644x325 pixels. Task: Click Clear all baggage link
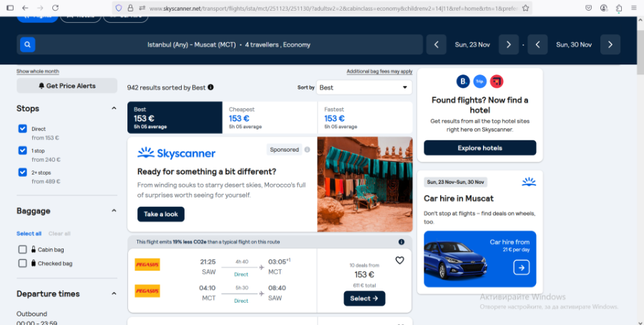click(x=59, y=233)
